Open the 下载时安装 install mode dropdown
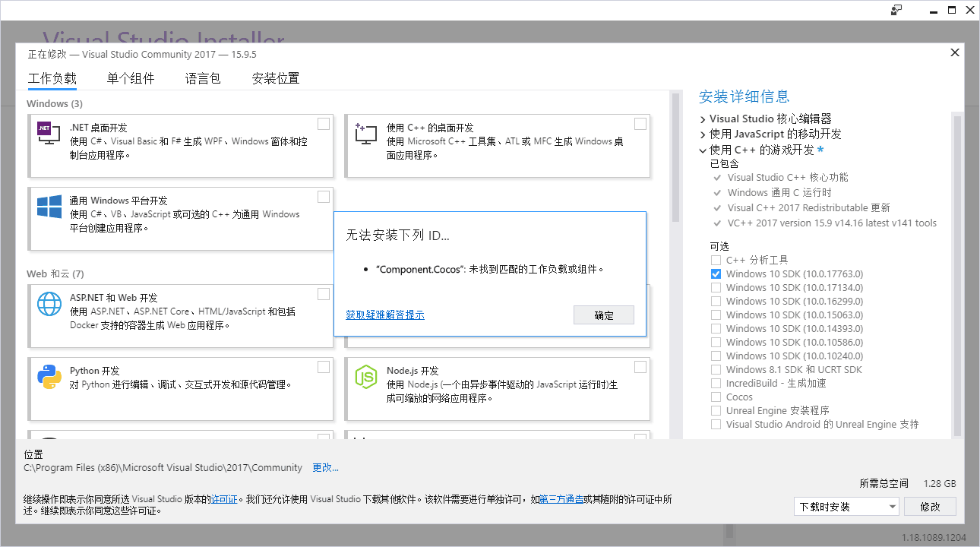 (847, 507)
